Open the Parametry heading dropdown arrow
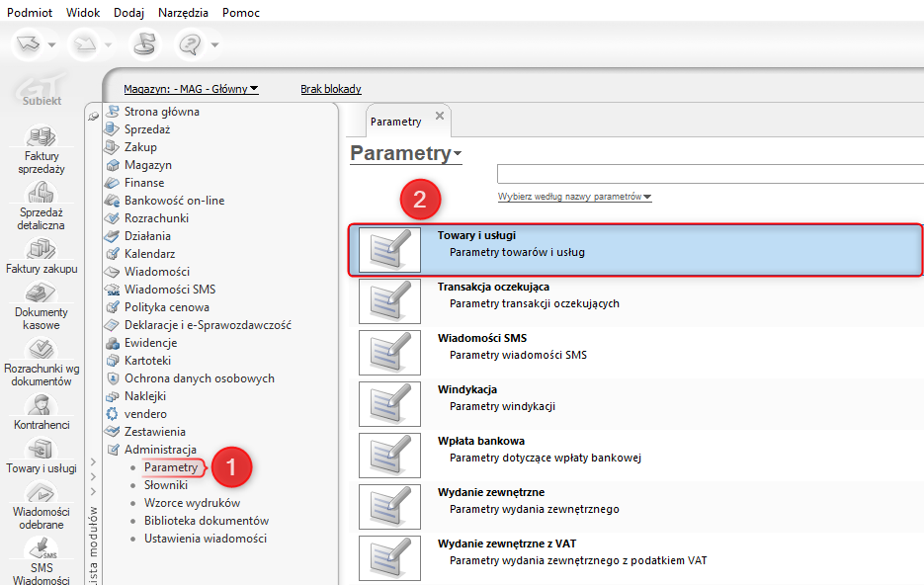This screenshot has height=585, width=924. pos(457,154)
